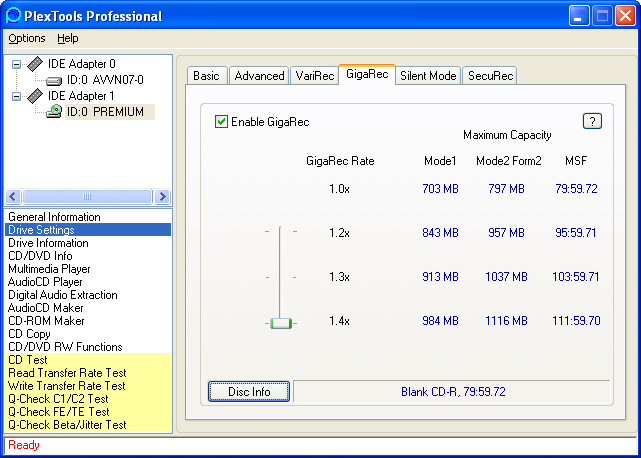Open General Information in the function list
The image size is (641, 458).
[x=88, y=217]
